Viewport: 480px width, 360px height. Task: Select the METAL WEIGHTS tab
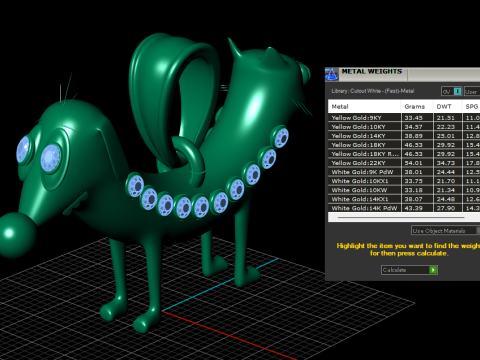pyautogui.click(x=372, y=71)
